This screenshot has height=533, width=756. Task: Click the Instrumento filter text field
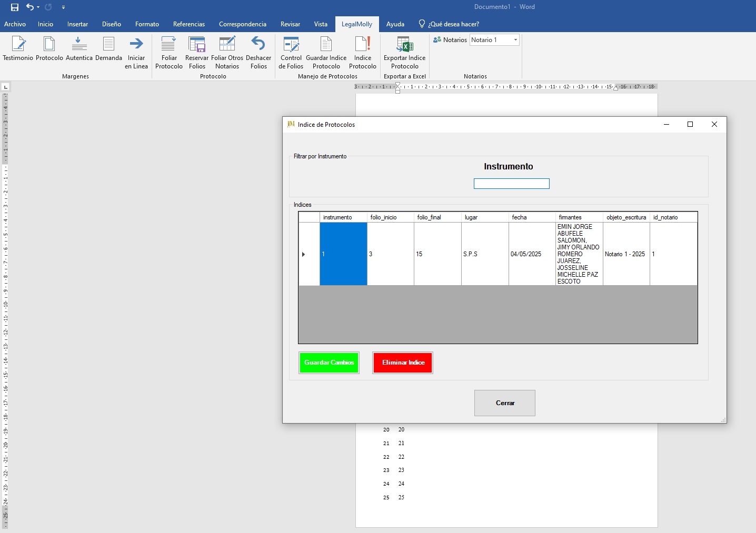pyautogui.click(x=512, y=184)
